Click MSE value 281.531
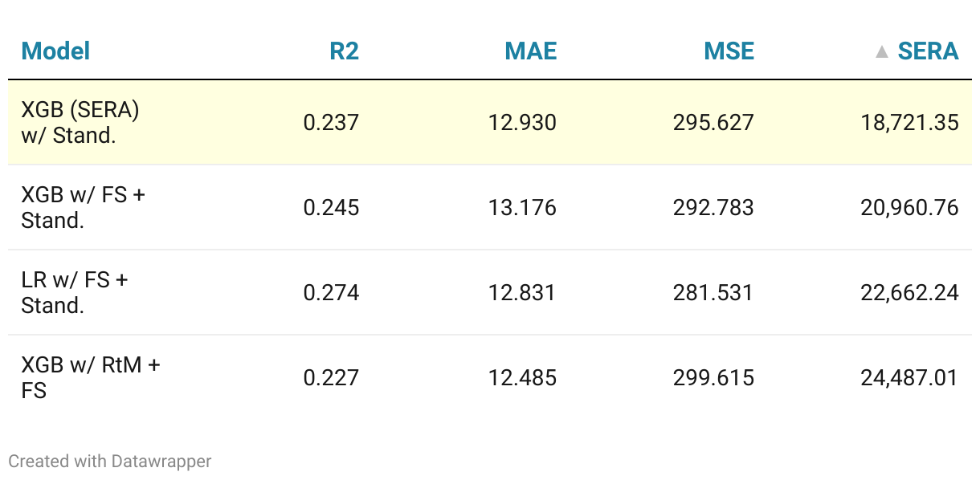 tap(713, 293)
